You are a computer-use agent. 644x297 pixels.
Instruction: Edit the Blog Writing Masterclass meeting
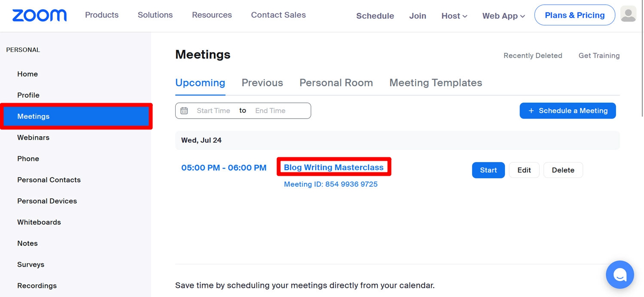click(x=524, y=170)
